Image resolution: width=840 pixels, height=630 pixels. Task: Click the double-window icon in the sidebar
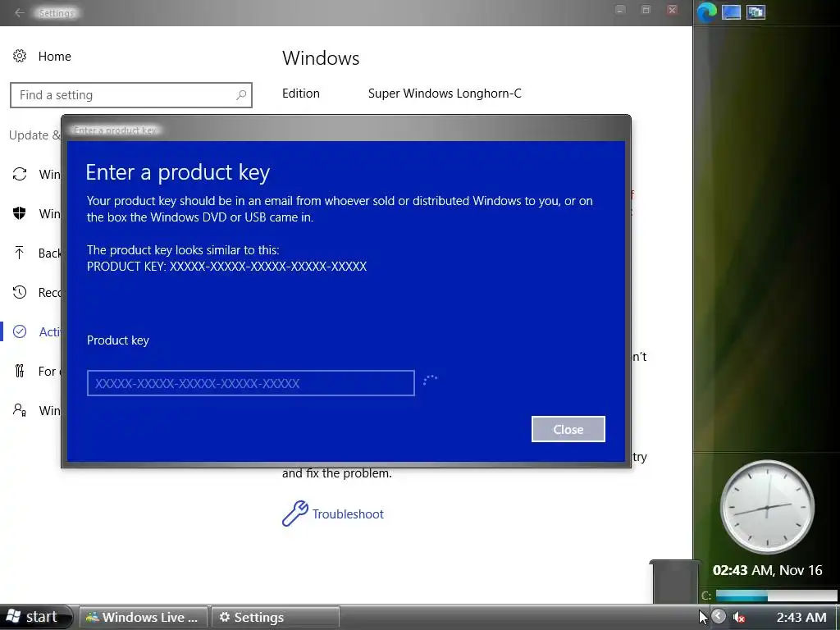point(756,11)
